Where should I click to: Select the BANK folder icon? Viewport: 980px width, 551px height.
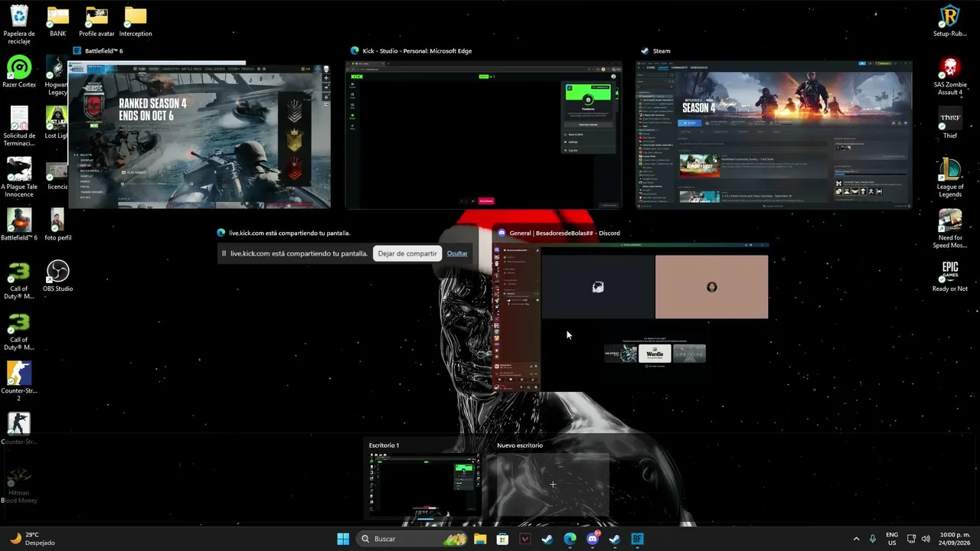coord(58,21)
